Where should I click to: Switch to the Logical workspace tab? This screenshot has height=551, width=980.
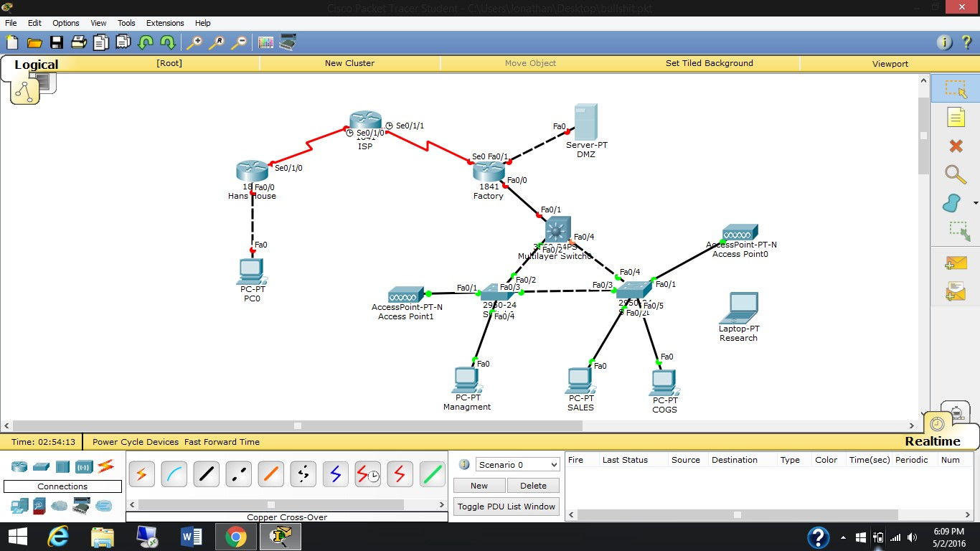[x=36, y=65]
